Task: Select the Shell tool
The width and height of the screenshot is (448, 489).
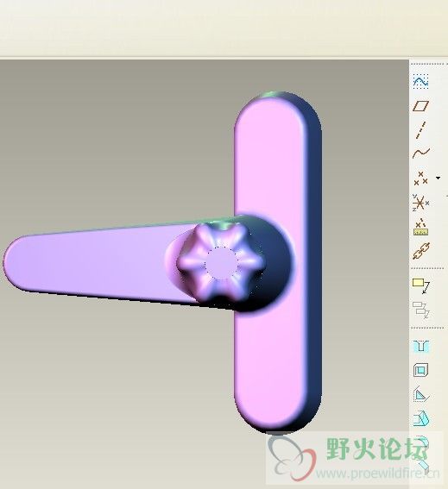Action: click(x=421, y=370)
